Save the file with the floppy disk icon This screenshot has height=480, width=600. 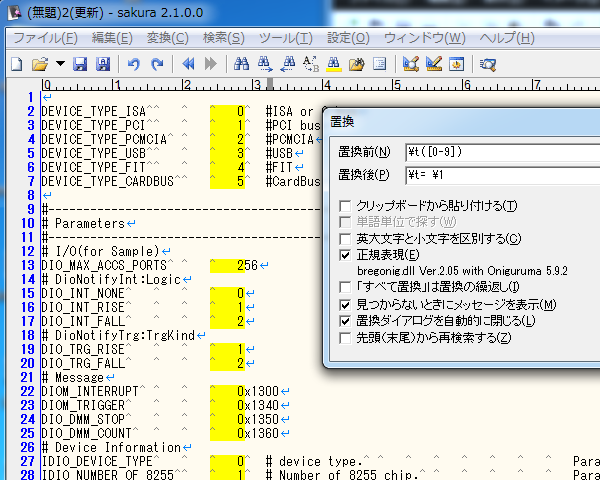[80, 64]
